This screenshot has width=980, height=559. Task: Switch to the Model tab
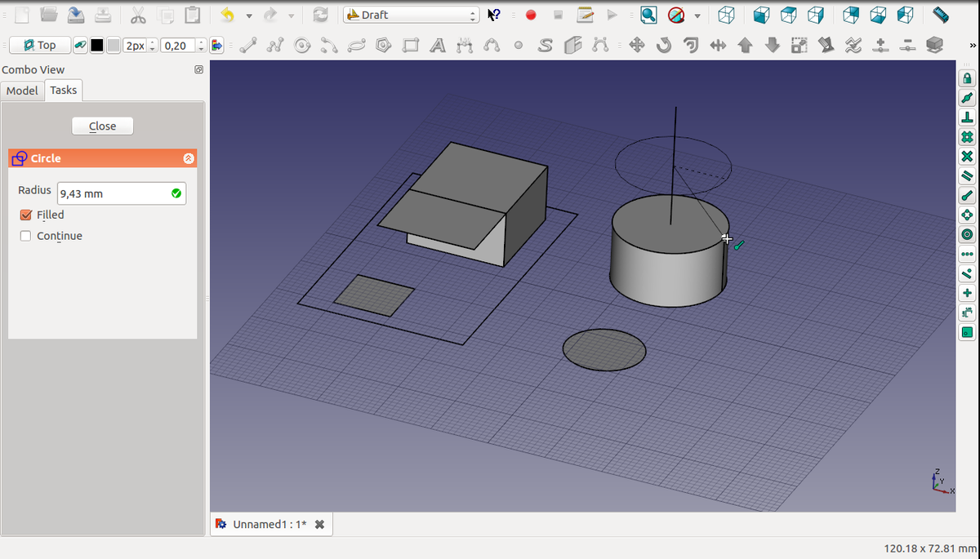22,91
